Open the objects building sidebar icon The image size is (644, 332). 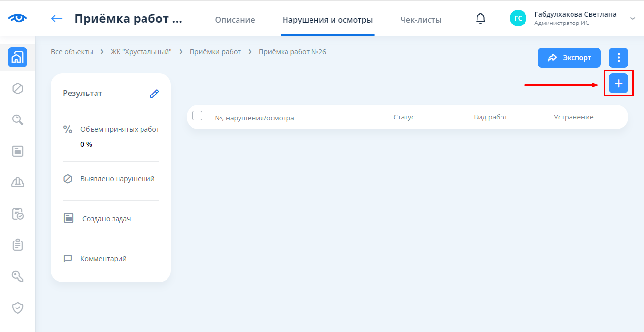18,57
